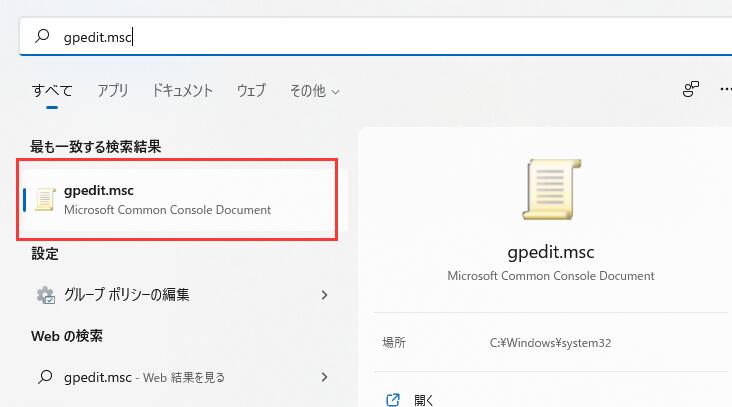Select the アプリ filter tab
The width and height of the screenshot is (732, 407).
(x=113, y=90)
